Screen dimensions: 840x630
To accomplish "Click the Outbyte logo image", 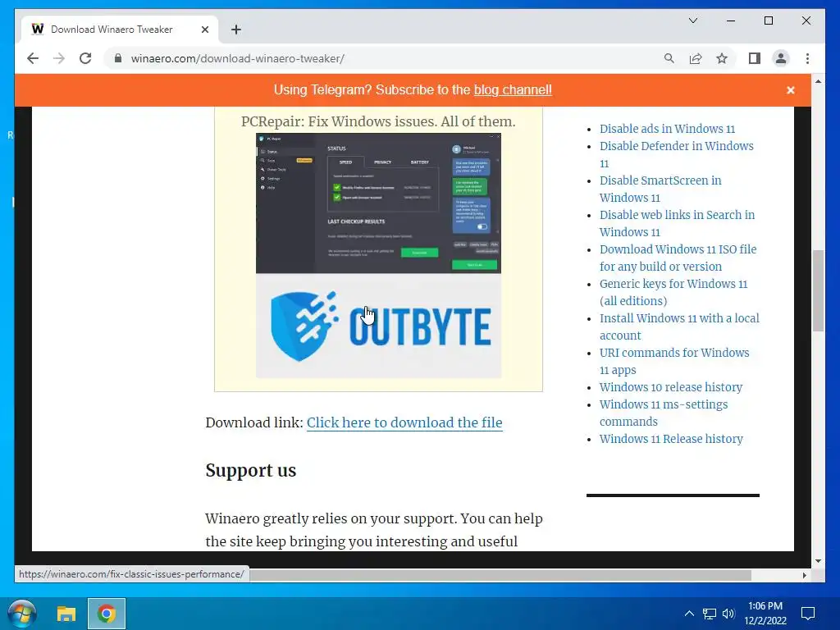I will [x=378, y=326].
